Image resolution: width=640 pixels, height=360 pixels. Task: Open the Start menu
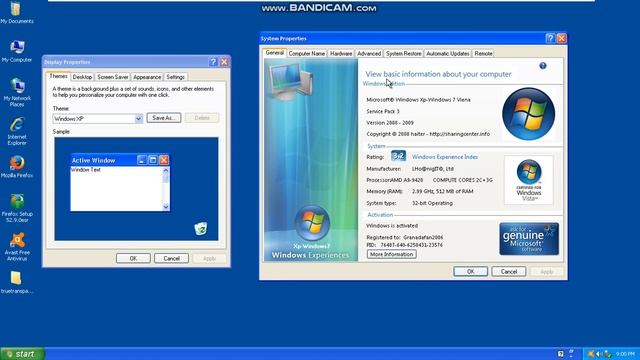[x=22, y=353]
